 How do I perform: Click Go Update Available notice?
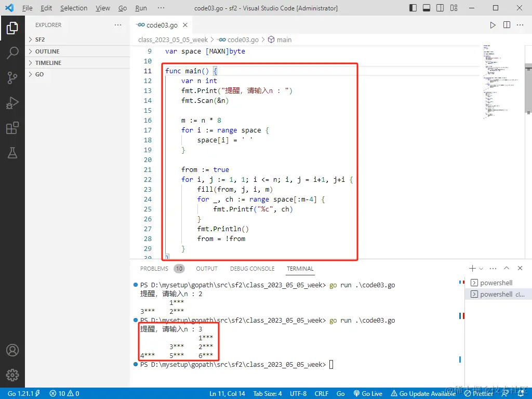point(423,394)
